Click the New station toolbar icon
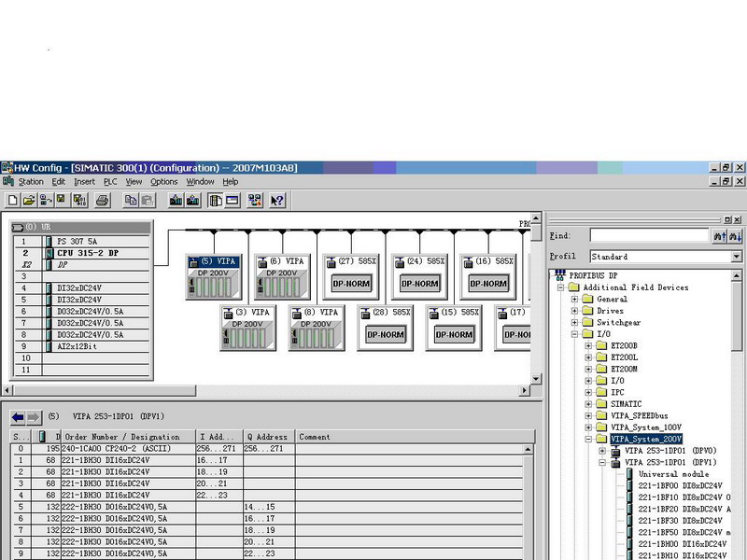 coord(13,201)
